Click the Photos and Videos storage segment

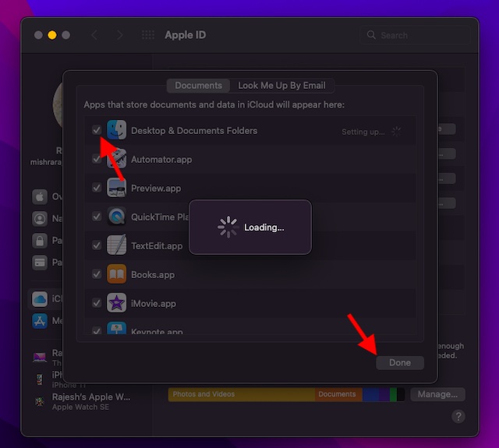click(241, 394)
